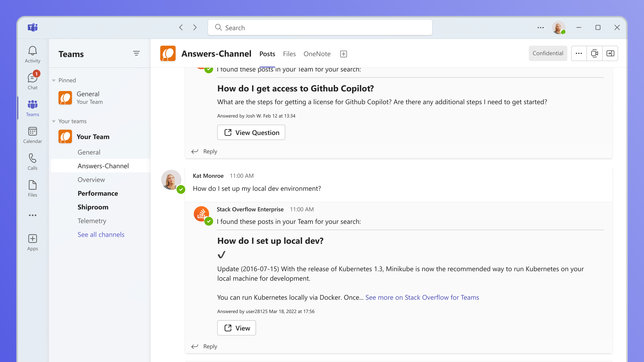Click the Confidential label button
644x362 pixels.
click(548, 53)
